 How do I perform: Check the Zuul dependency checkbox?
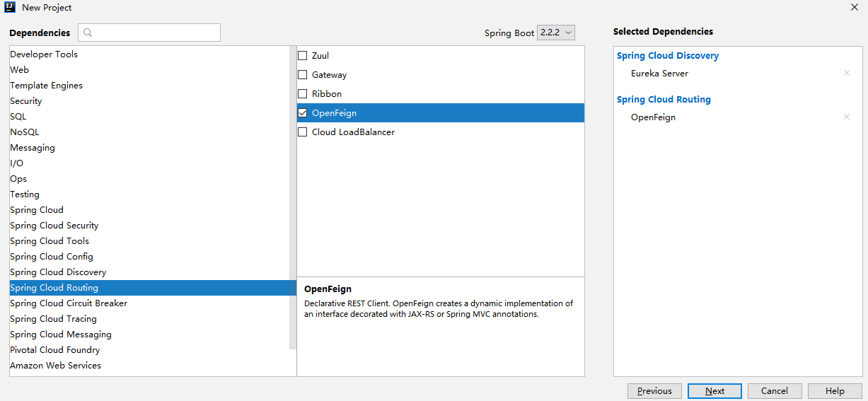(x=303, y=56)
